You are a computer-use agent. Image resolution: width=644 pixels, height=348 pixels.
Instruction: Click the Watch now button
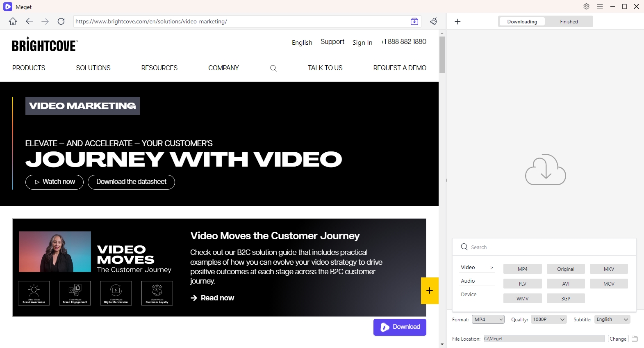[x=55, y=182]
